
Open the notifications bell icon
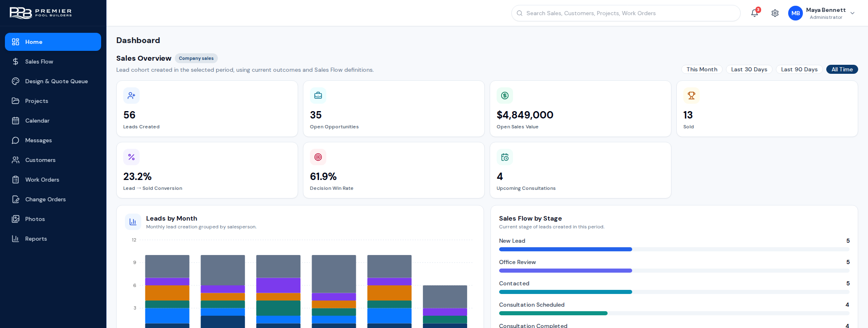(755, 13)
